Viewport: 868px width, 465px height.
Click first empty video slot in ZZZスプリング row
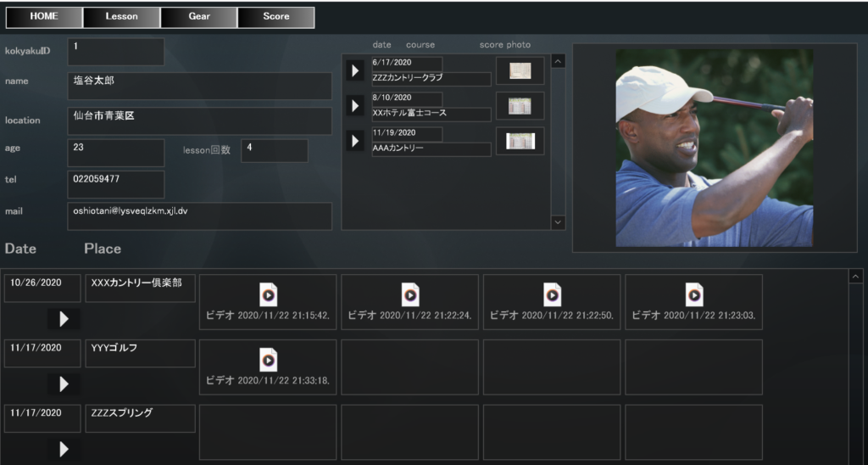[x=268, y=432]
